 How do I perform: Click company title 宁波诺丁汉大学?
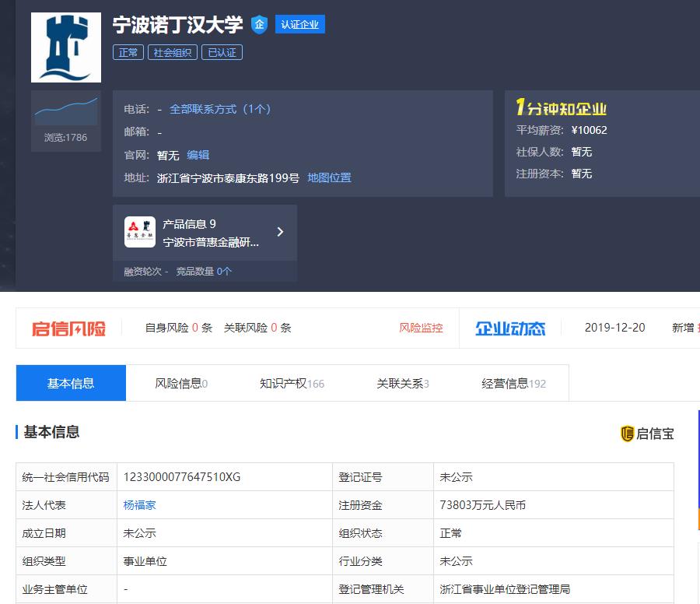pos(177,24)
